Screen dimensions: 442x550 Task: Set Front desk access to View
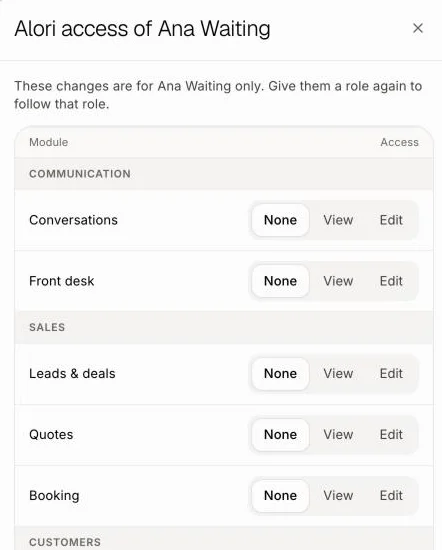[x=338, y=281]
